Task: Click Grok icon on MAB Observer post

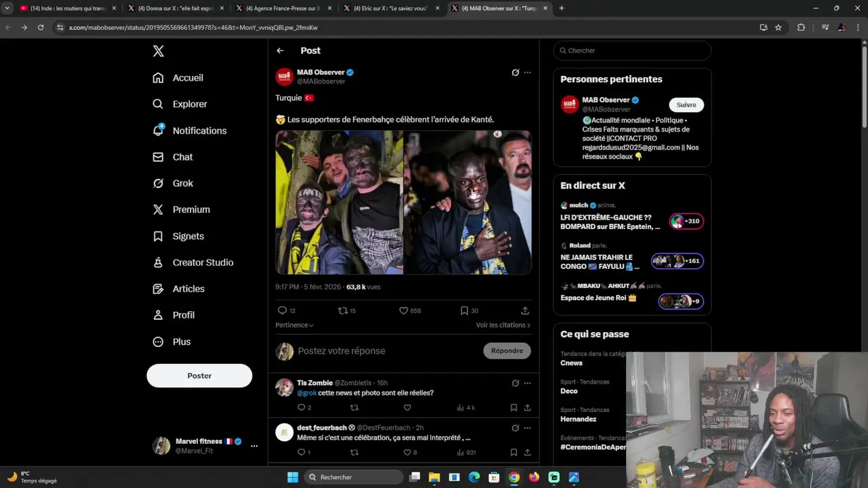Action: 515,73
